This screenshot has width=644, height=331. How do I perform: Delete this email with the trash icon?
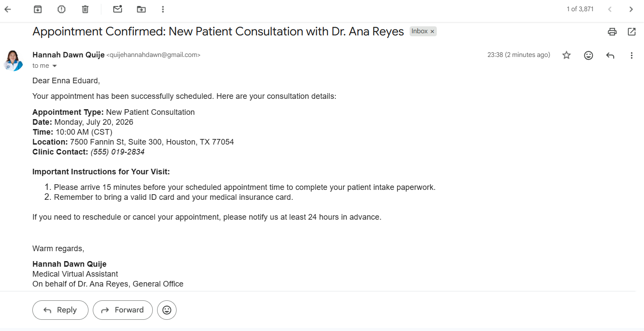[x=85, y=9]
